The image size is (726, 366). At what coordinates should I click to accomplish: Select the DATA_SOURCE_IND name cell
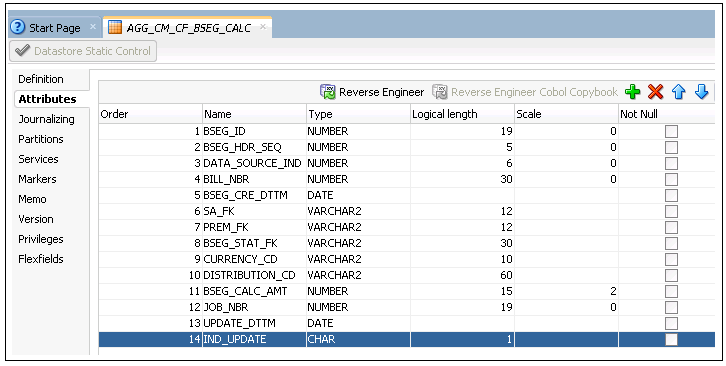click(x=254, y=164)
